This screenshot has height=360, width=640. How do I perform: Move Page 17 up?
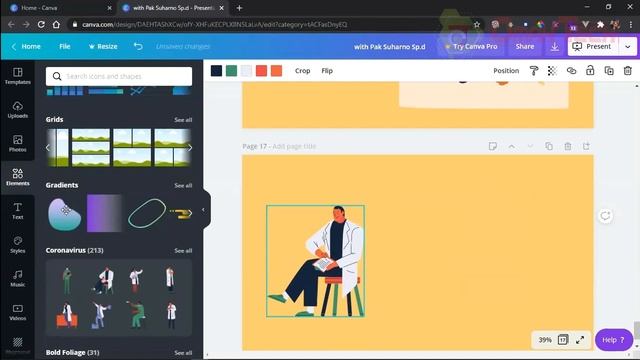pyautogui.click(x=511, y=146)
